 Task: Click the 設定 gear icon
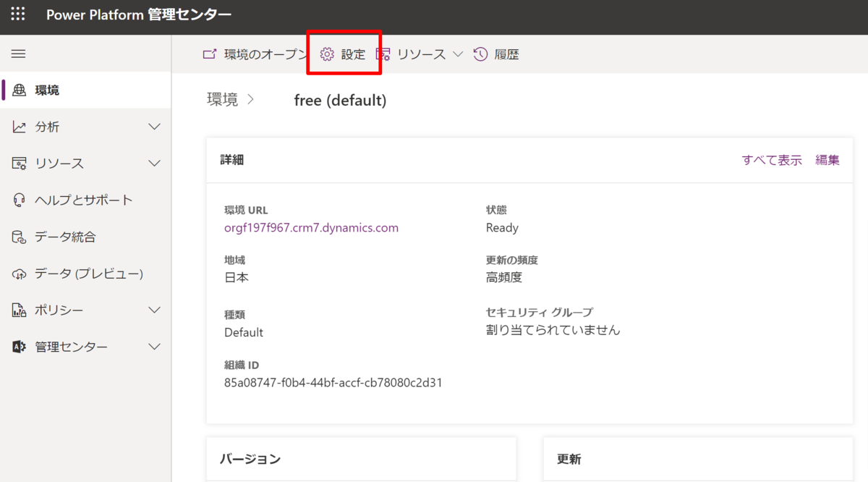[x=328, y=54]
